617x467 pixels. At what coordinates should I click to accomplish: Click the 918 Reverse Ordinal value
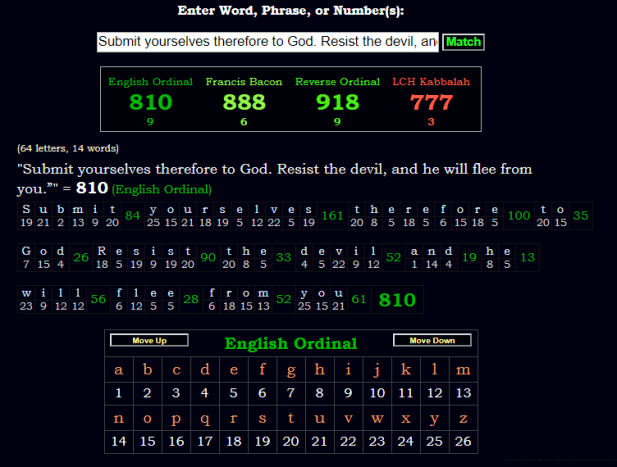[338, 102]
